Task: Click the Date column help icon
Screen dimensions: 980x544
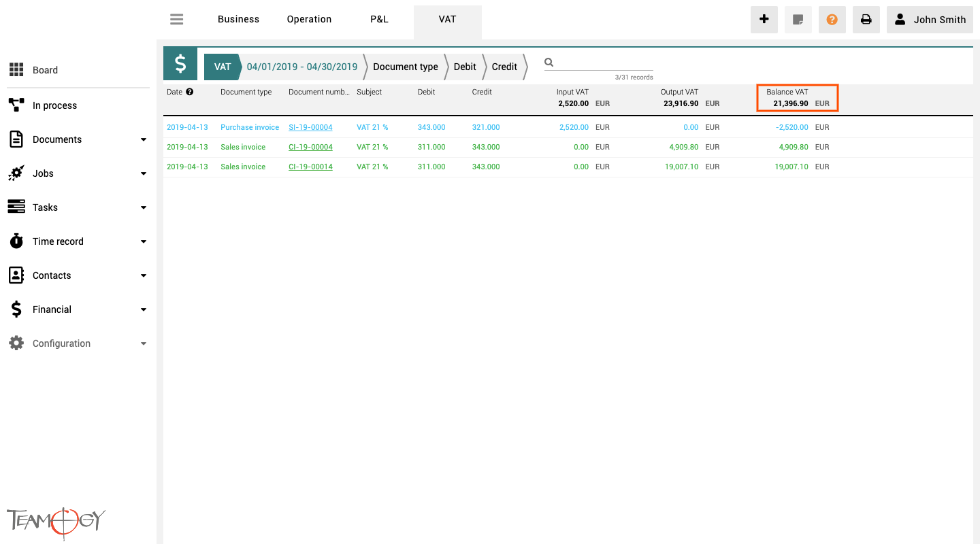Action: click(x=190, y=92)
